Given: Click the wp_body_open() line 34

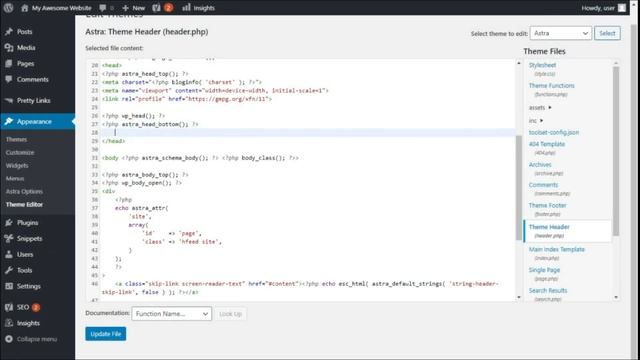Looking at the screenshot, I should pyautogui.click(x=142, y=182).
